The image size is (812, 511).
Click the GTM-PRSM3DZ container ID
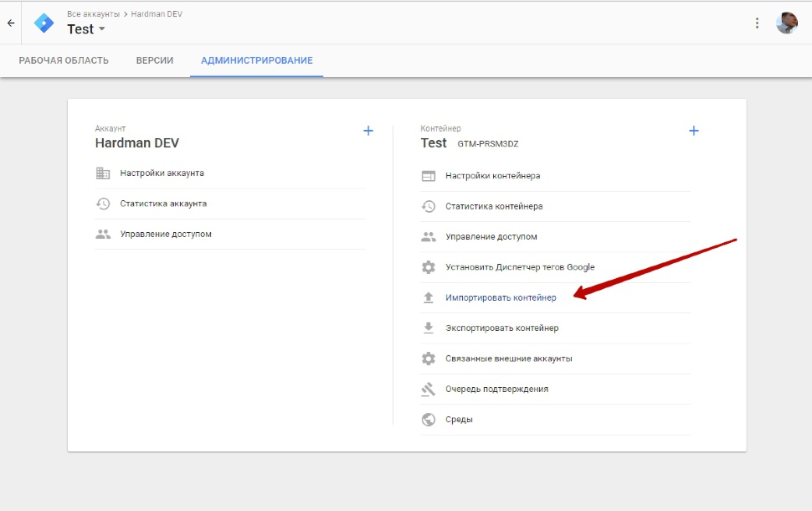pos(488,144)
